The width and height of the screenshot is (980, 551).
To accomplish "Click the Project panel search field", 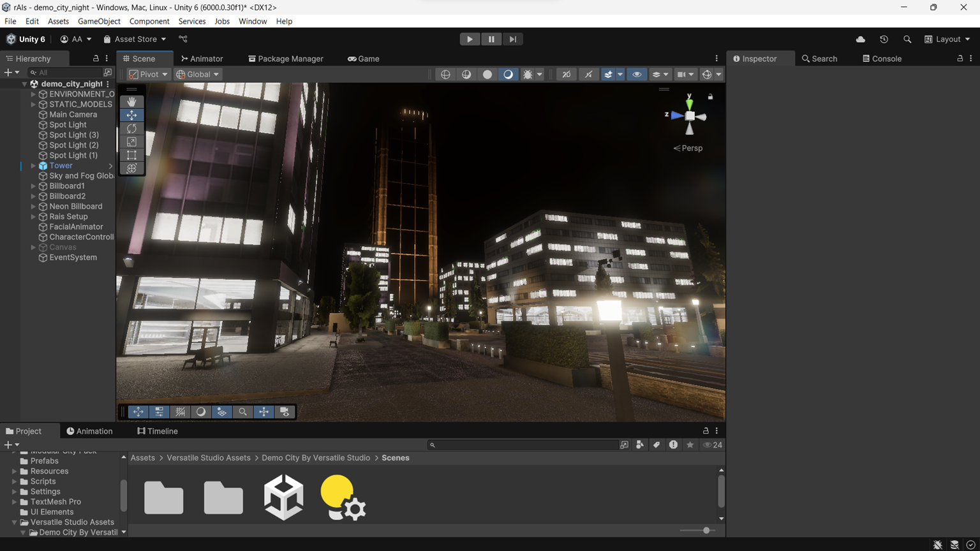I will [x=523, y=445].
